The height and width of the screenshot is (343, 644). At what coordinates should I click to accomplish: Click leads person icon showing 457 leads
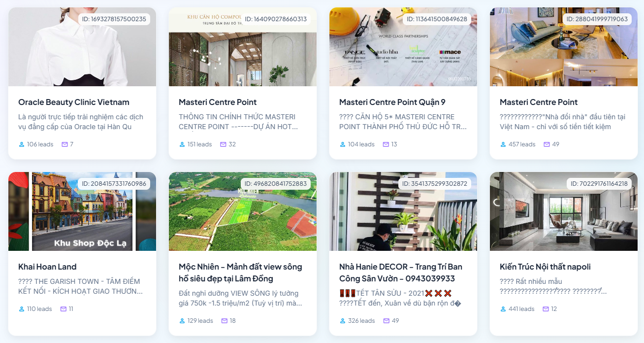[503, 144]
